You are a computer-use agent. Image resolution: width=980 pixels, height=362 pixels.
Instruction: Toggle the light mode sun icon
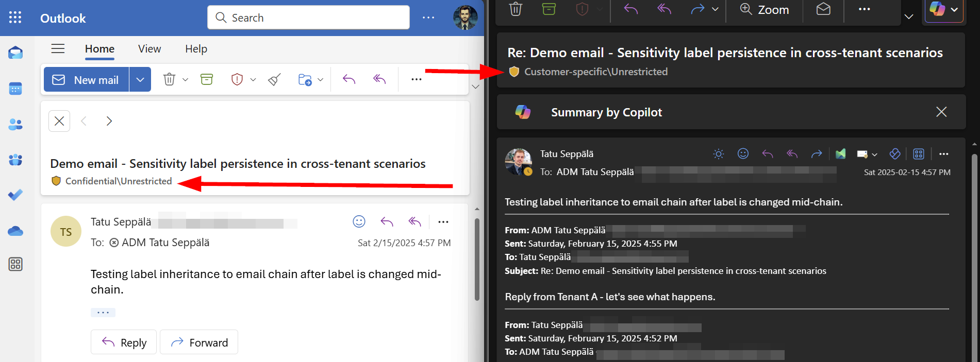click(719, 154)
